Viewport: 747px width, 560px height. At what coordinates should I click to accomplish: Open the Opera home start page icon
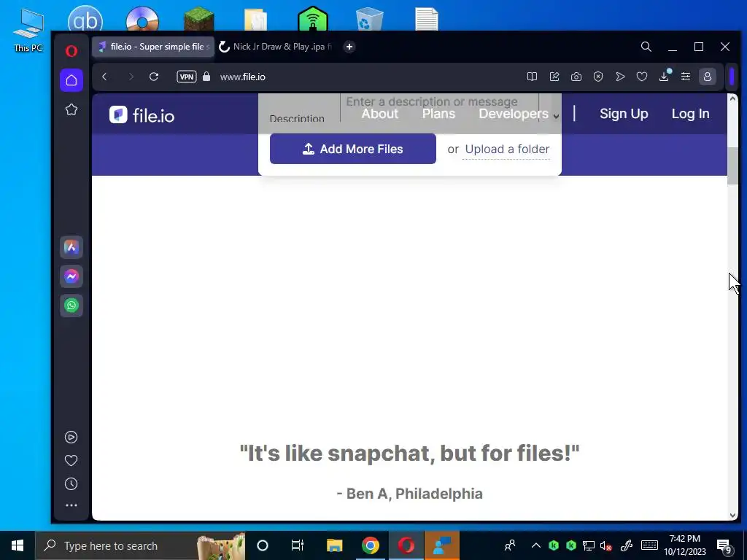[x=71, y=80]
